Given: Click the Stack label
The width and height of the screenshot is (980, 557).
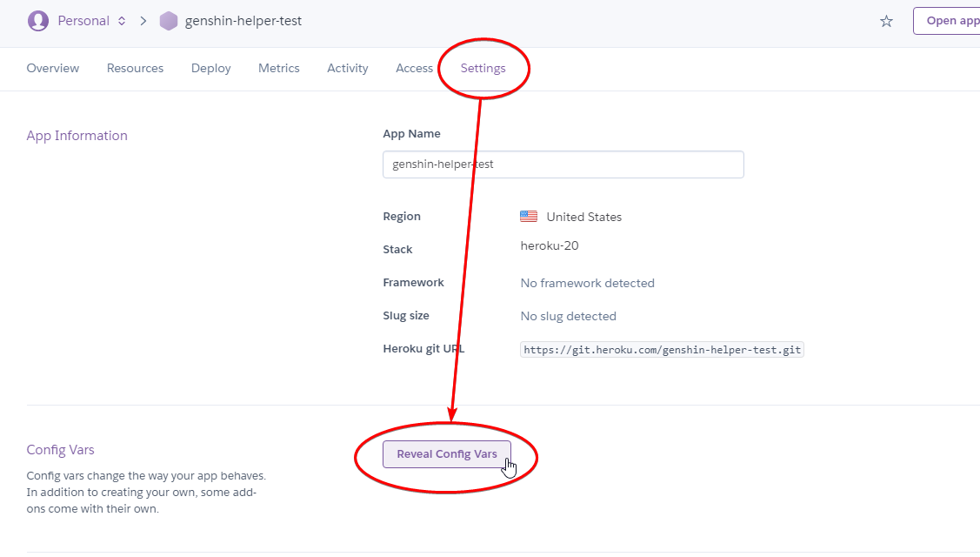Looking at the screenshot, I should 397,250.
